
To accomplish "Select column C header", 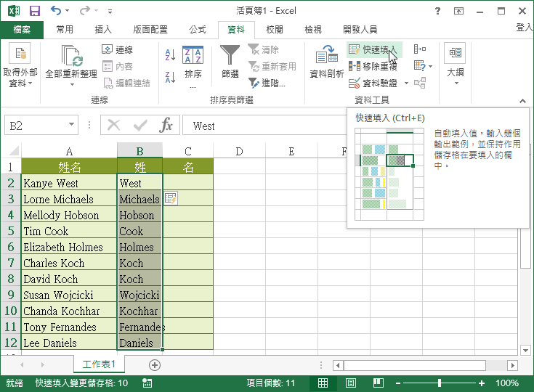I will point(188,151).
